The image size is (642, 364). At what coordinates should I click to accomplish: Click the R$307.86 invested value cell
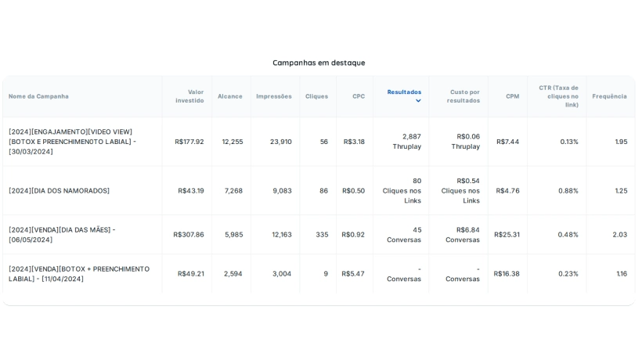point(187,235)
